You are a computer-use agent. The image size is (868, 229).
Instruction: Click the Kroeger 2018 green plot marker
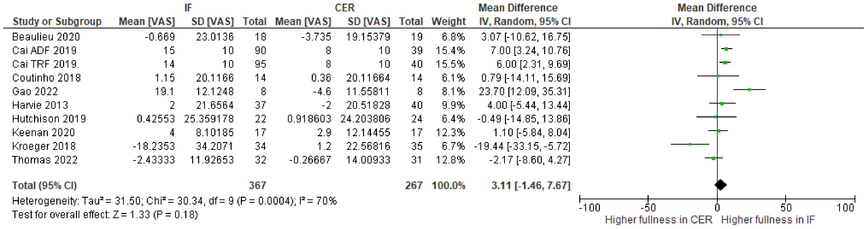pyautogui.click(x=690, y=144)
